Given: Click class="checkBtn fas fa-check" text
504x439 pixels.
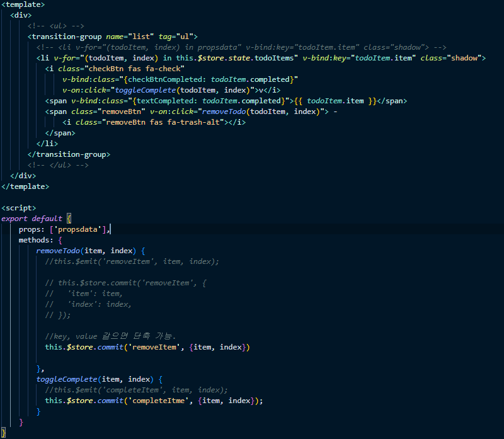Looking at the screenshot, I should (x=121, y=69).
